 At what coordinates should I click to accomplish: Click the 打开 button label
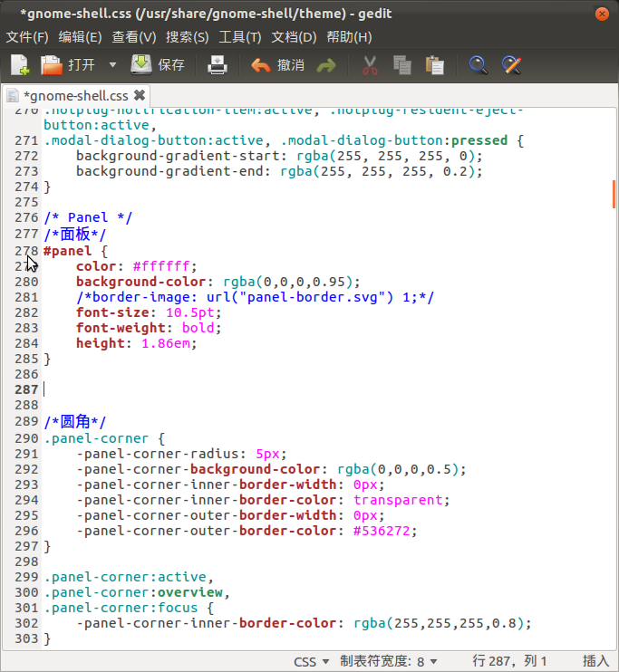[x=82, y=65]
